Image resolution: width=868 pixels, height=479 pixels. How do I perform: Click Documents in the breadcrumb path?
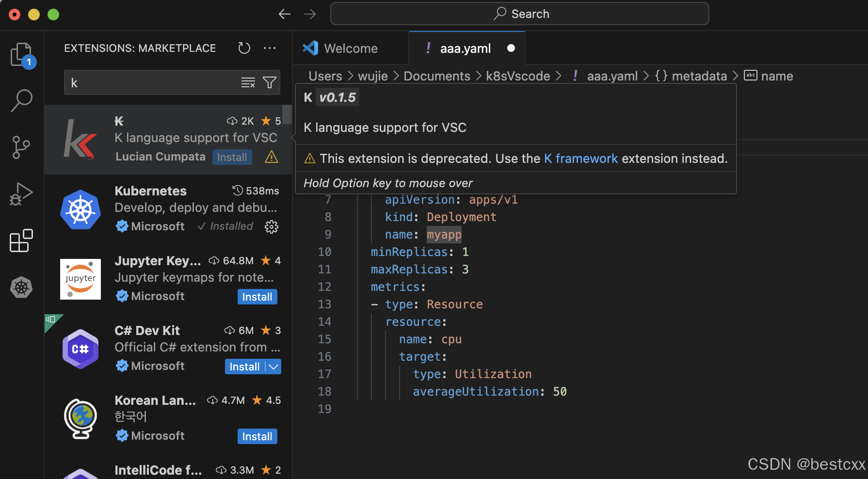click(x=437, y=76)
